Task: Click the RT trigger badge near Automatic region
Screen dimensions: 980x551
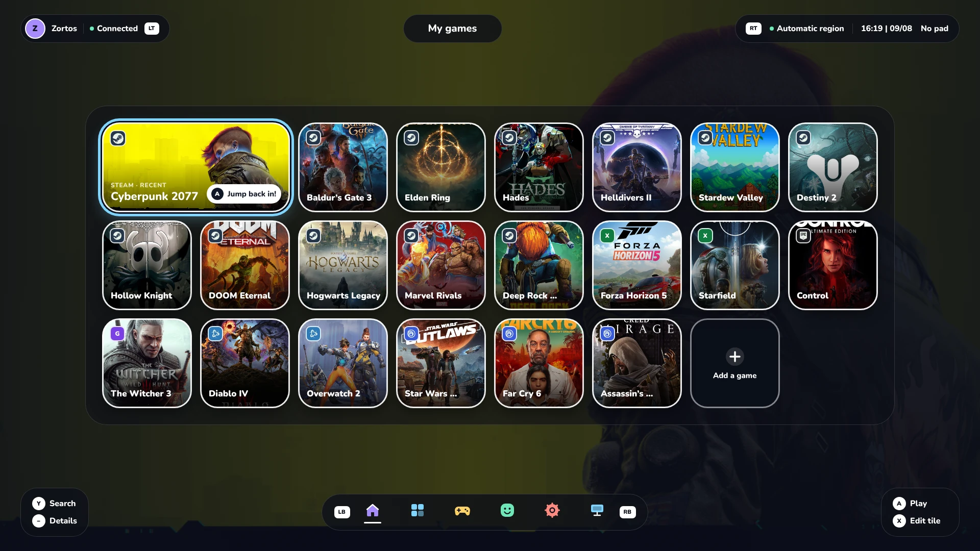Action: pyautogui.click(x=753, y=29)
